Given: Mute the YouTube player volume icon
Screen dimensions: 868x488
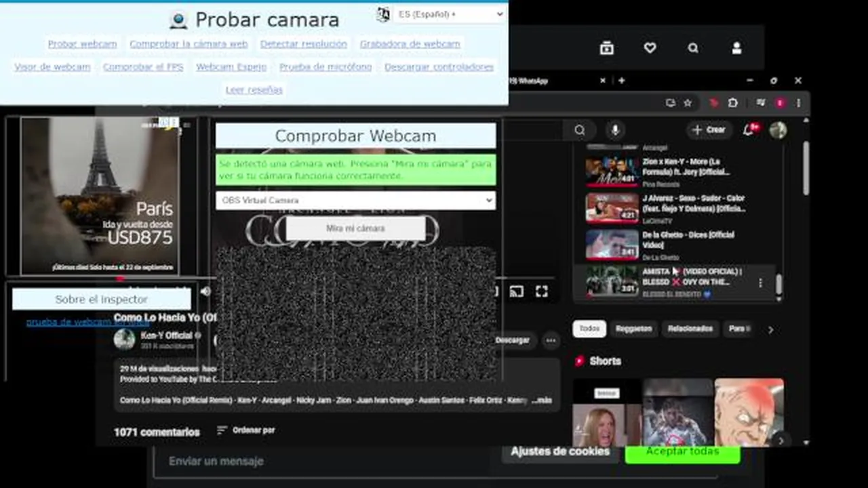Looking at the screenshot, I should (205, 291).
